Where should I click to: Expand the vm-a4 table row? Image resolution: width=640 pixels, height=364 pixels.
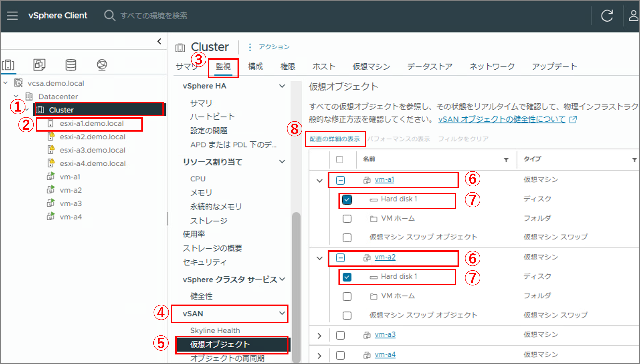[319, 356]
